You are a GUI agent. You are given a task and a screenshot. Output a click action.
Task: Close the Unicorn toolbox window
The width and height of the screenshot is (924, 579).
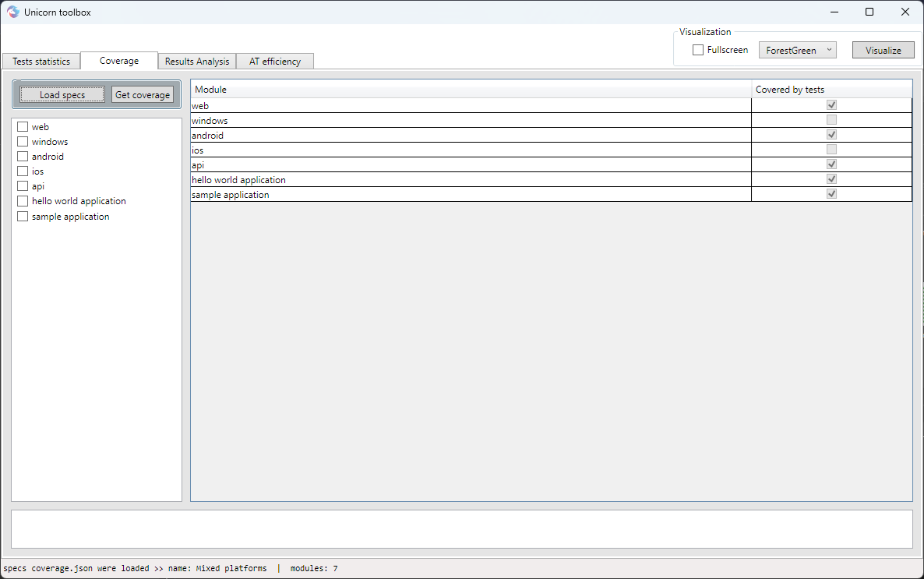point(905,12)
